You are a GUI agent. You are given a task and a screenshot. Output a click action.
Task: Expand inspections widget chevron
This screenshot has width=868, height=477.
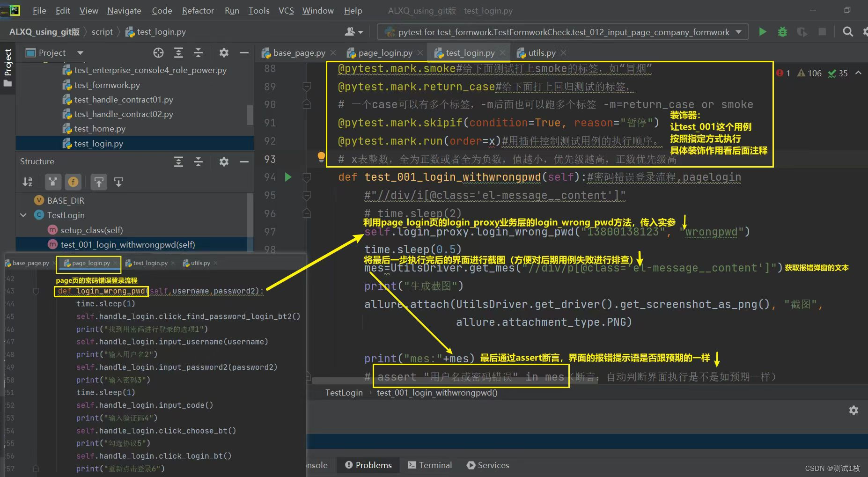(858, 73)
